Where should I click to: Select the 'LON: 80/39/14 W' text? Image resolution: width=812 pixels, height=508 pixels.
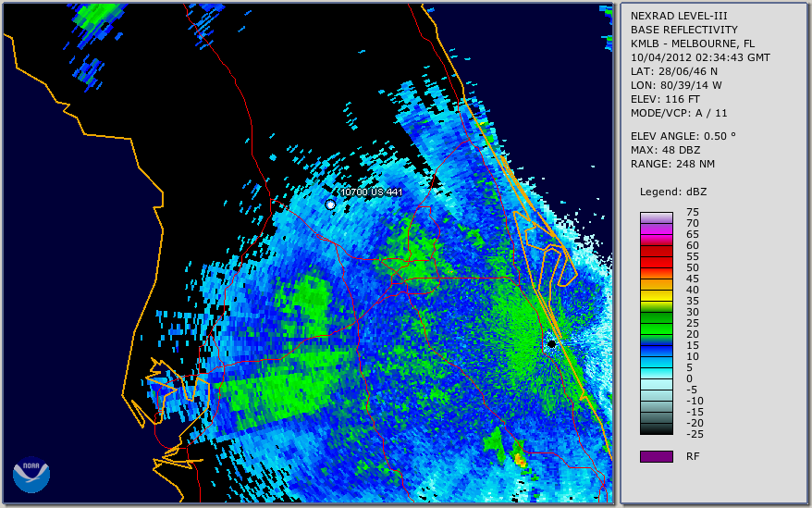coord(676,85)
